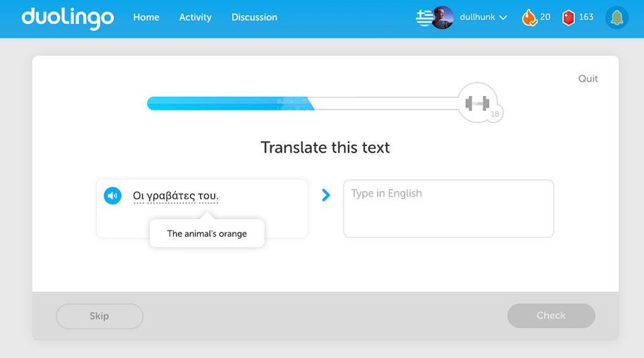Play the Greek sentence audio speaker
The image size is (644, 358).
[x=113, y=196]
